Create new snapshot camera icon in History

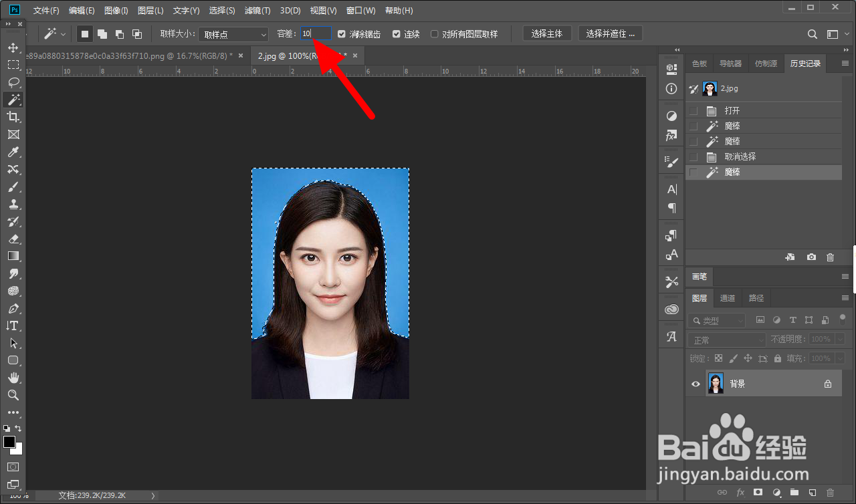click(811, 257)
